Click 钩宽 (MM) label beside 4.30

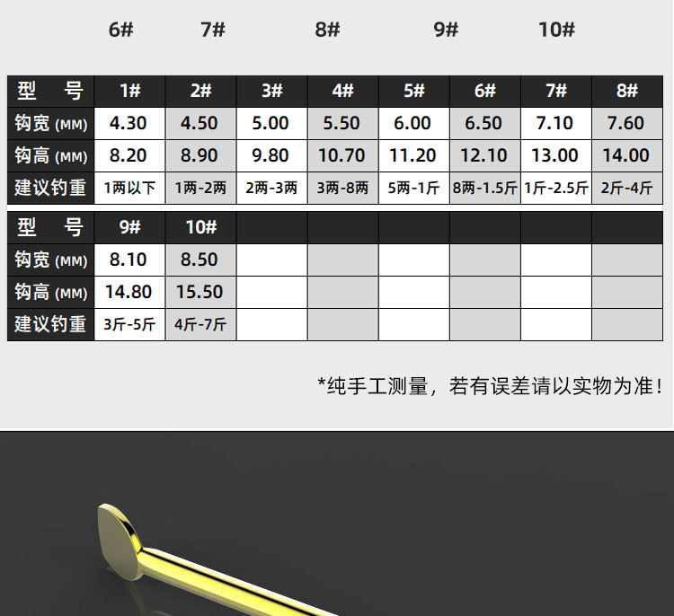[x=50, y=123]
